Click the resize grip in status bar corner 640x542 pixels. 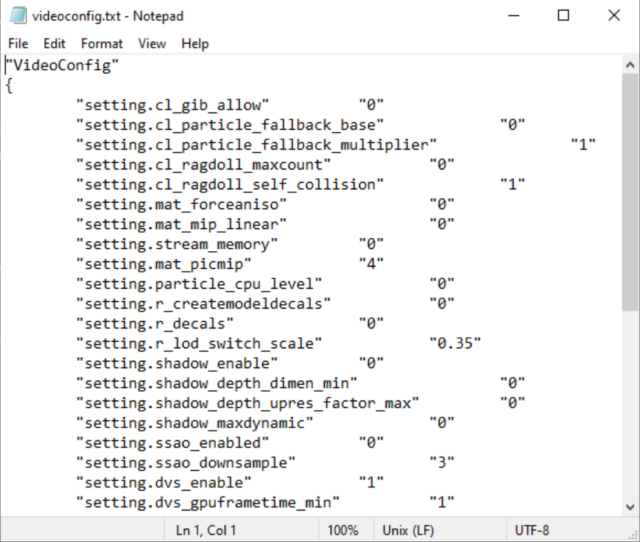pyautogui.click(x=633, y=535)
